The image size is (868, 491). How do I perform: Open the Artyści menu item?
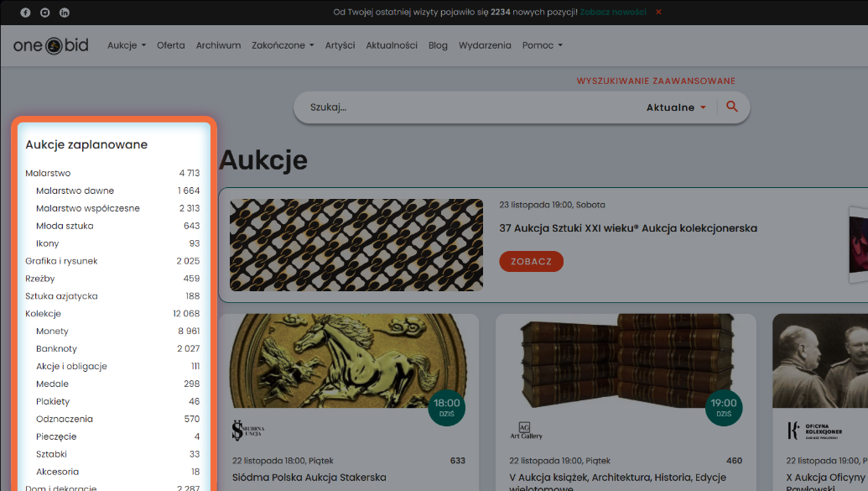click(x=340, y=45)
